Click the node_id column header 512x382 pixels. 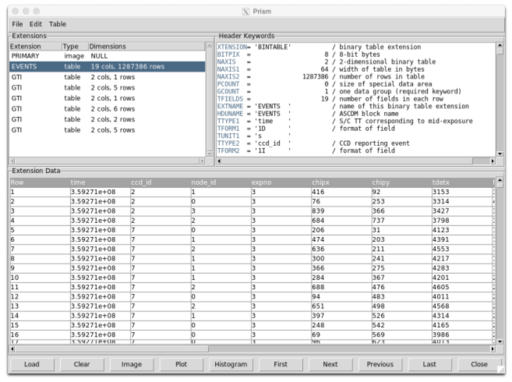(x=221, y=182)
